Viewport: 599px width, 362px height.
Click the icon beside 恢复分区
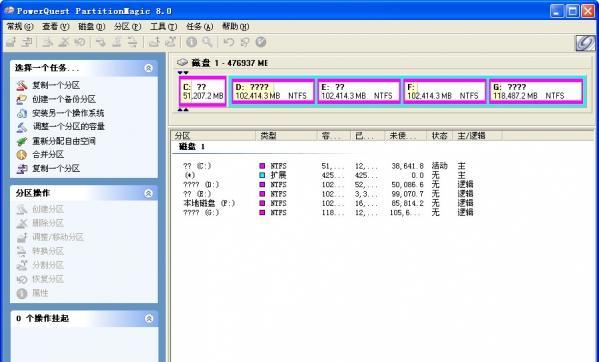[22, 279]
